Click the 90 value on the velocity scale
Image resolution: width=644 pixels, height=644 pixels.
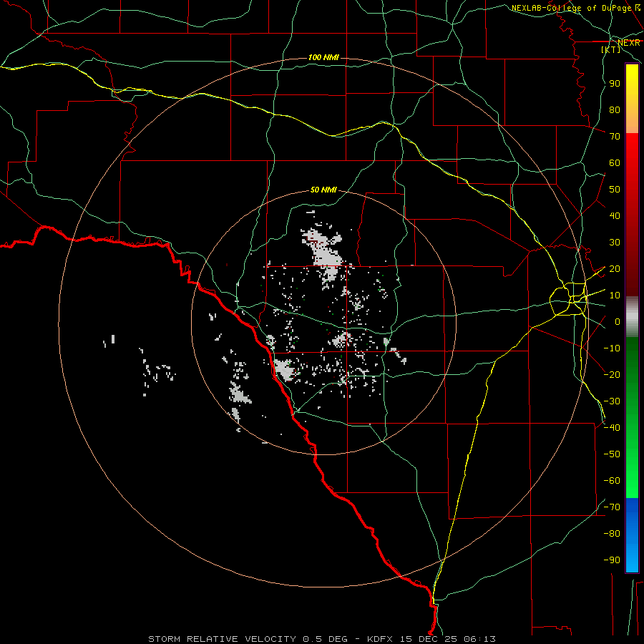click(x=615, y=84)
